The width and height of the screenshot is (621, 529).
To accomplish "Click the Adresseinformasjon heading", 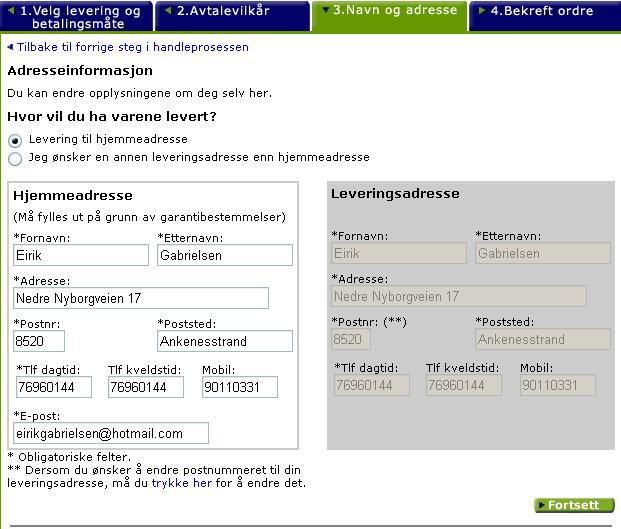I will click(80, 70).
